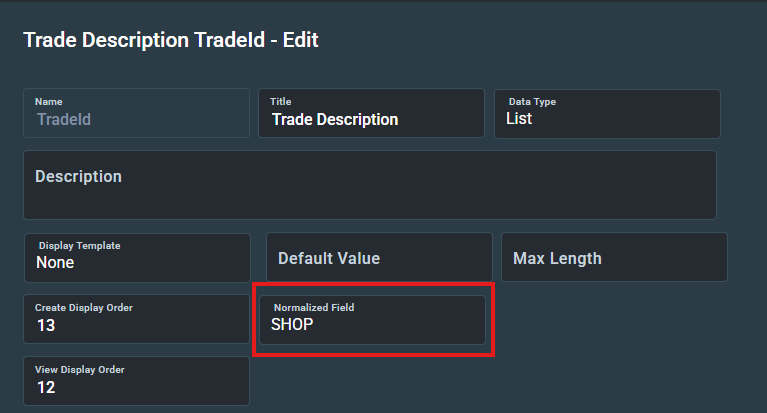This screenshot has height=413, width=767.
Task: Click the 'Normalized Field' label
Action: click(314, 308)
